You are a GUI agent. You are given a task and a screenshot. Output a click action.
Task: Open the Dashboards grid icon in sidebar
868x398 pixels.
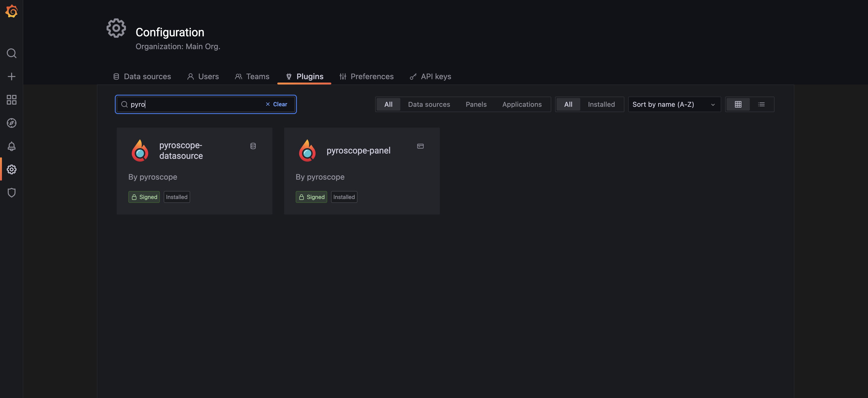click(11, 100)
